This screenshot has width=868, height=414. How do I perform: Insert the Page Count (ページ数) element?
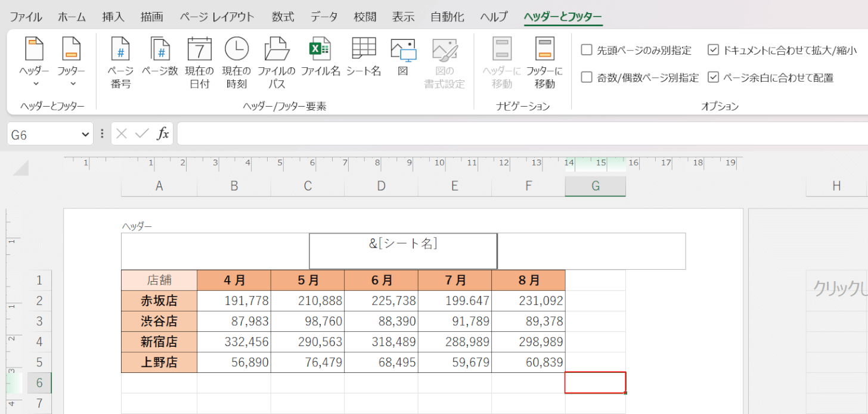(x=160, y=57)
